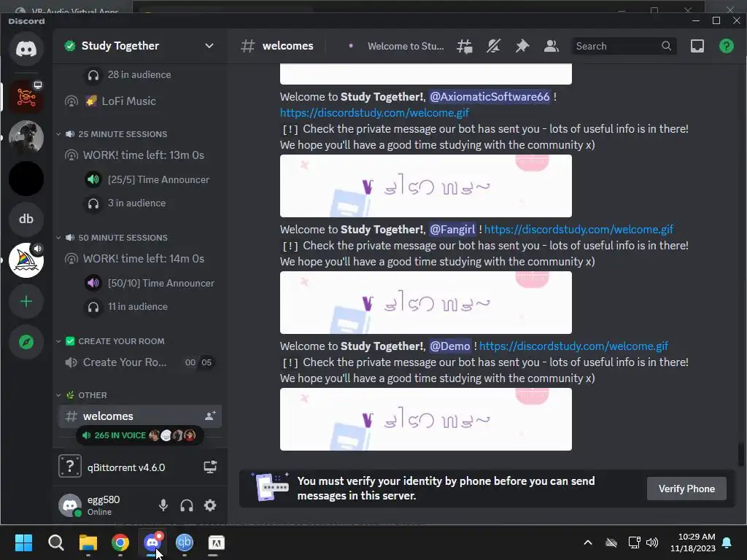Viewport: 747px width, 560px height.
Task: Open Threads in channel header
Action: (465, 46)
